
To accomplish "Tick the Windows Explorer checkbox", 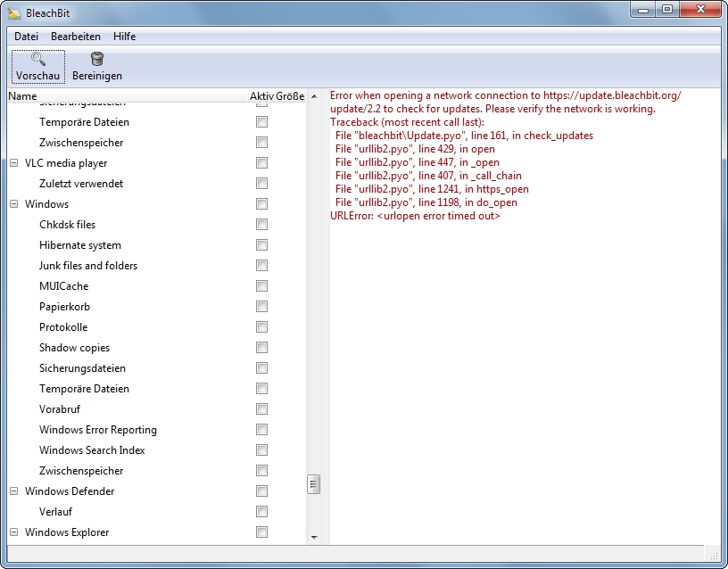I will point(262,532).
